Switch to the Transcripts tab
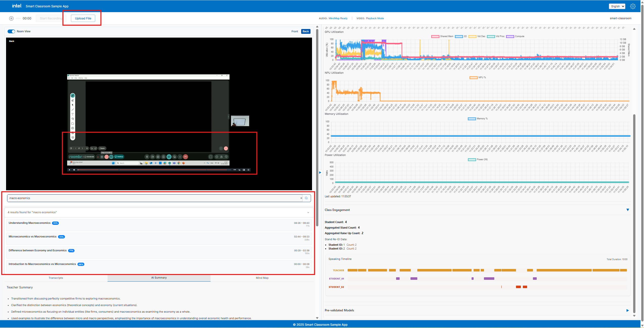644x328 pixels. (x=56, y=278)
